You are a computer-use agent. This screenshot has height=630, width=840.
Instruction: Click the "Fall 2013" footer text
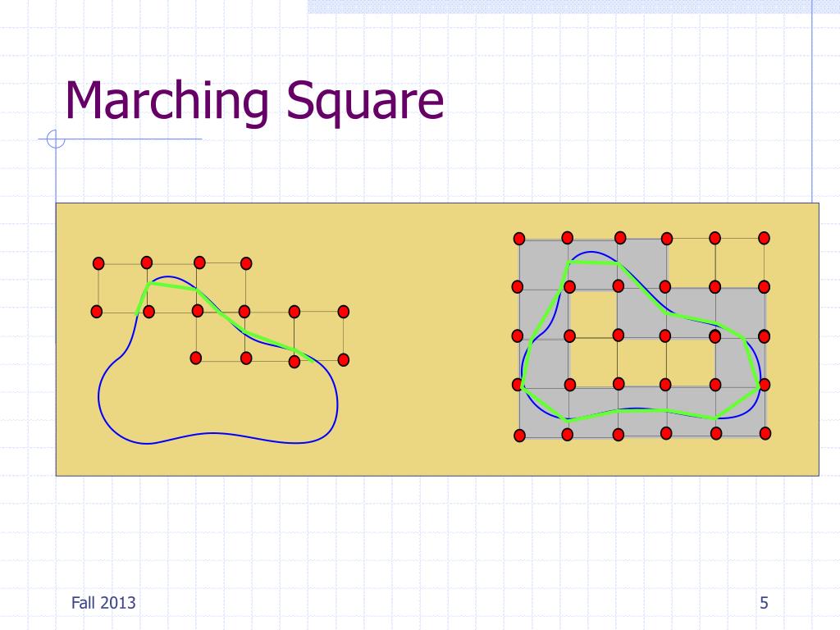pyautogui.click(x=103, y=603)
